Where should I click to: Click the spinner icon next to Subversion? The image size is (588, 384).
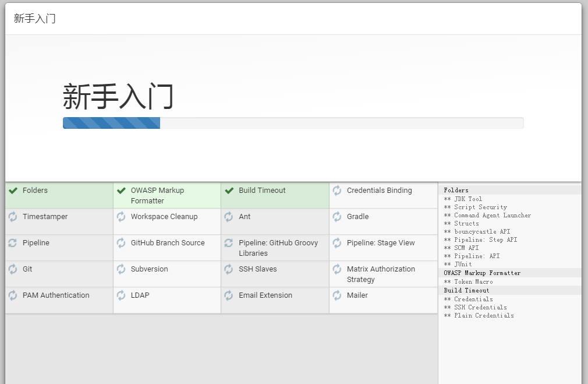[x=121, y=269]
